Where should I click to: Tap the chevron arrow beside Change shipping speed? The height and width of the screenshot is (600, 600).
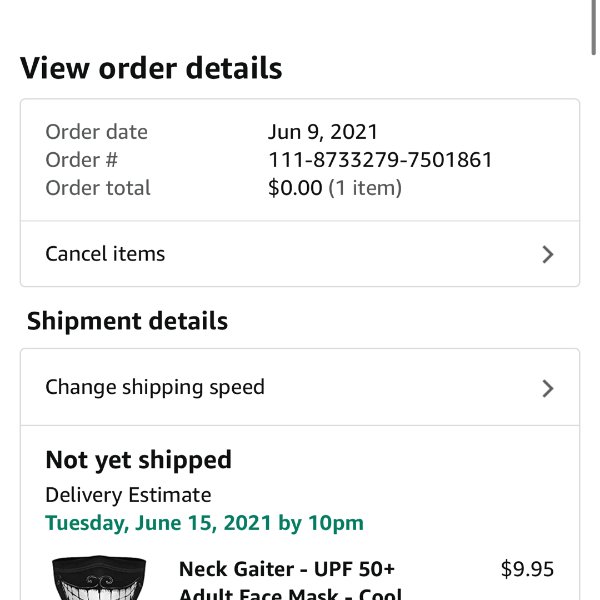click(x=548, y=388)
